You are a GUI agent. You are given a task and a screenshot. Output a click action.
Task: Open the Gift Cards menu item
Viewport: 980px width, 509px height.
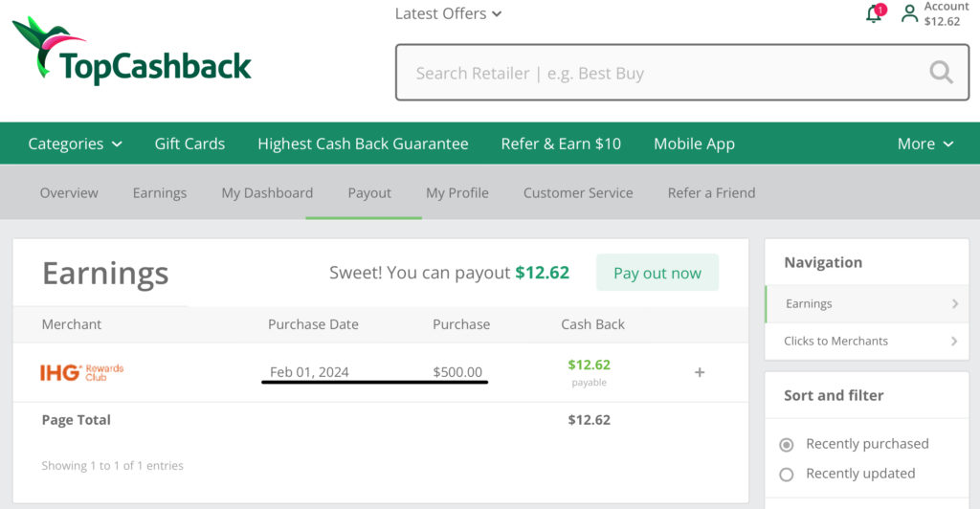click(x=189, y=144)
